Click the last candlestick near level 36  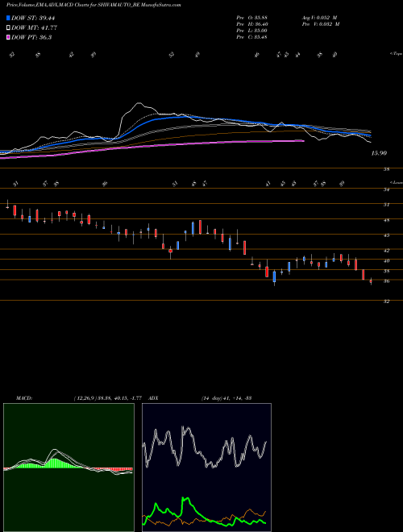[x=371, y=281]
